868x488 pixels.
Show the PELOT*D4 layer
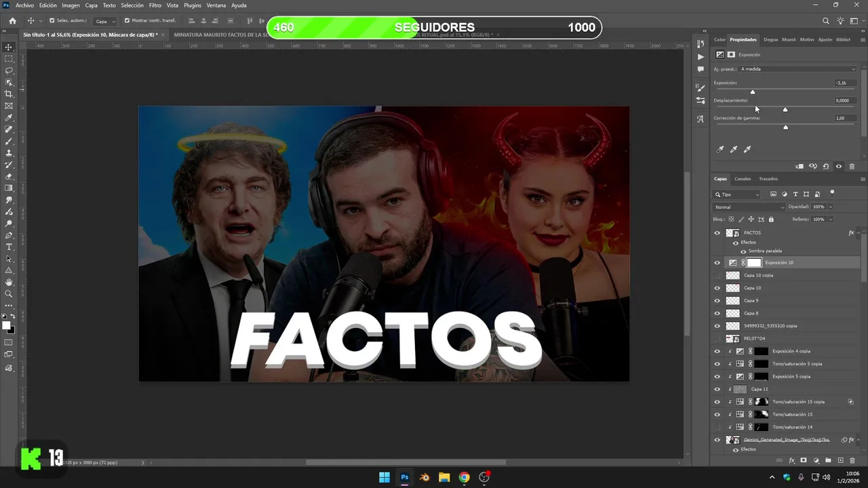(717, 338)
